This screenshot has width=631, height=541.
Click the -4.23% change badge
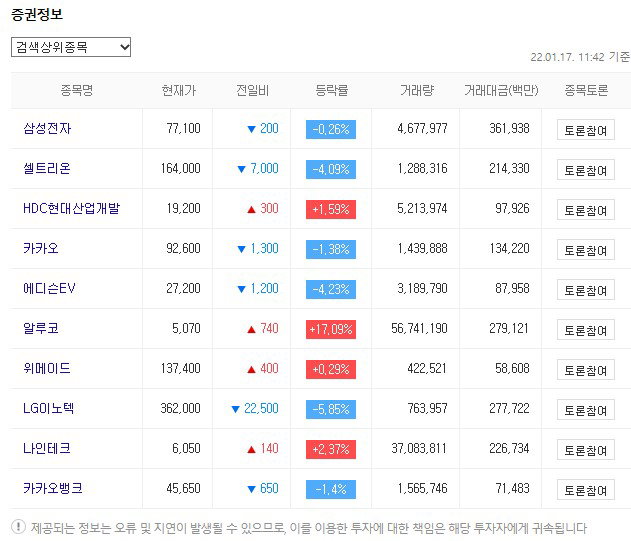331,289
